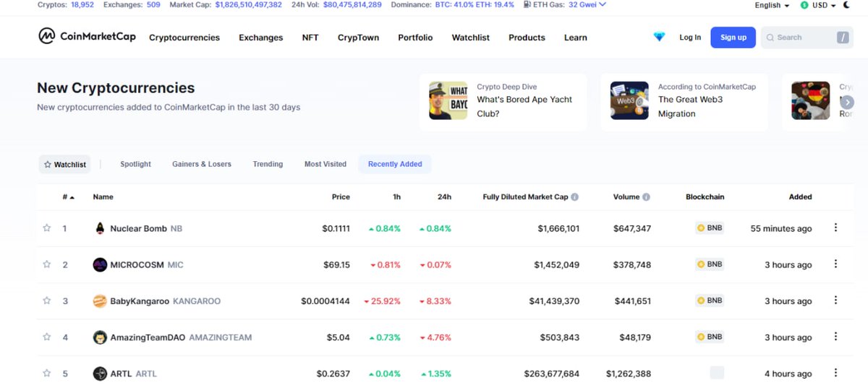Screen dimensions: 868x388
Task: Click the CoinMarketCap logo
Action: 87,36
